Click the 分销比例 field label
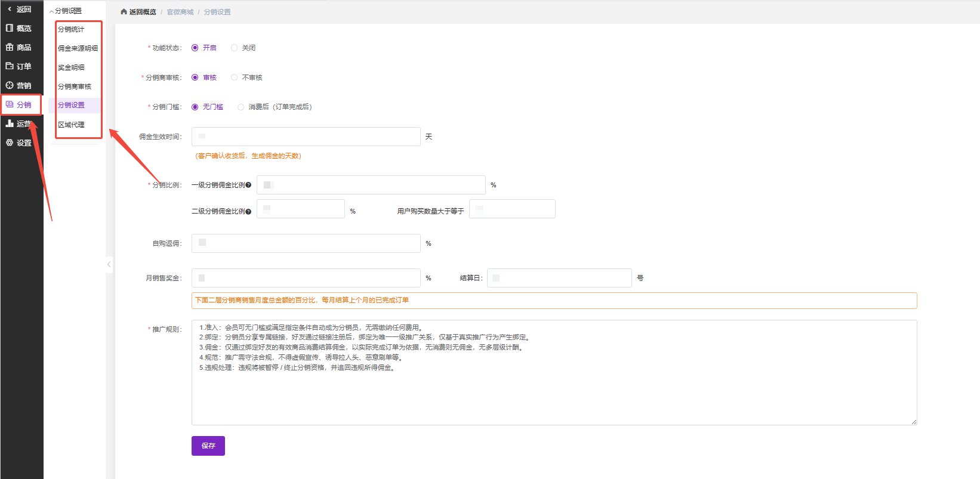The width and height of the screenshot is (980, 479). coord(167,185)
